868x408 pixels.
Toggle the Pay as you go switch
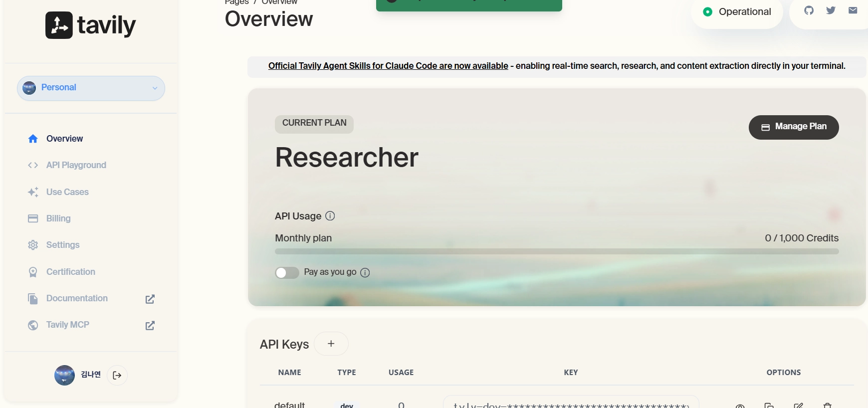[x=287, y=272]
